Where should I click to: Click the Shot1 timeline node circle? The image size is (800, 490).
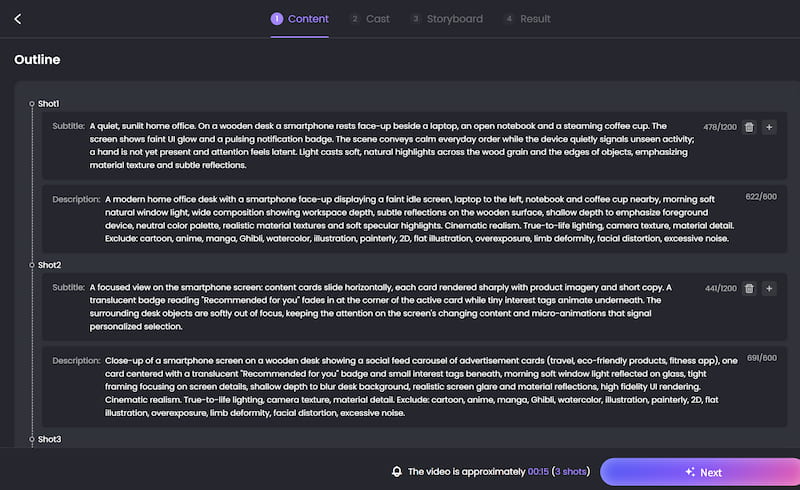pyautogui.click(x=32, y=104)
